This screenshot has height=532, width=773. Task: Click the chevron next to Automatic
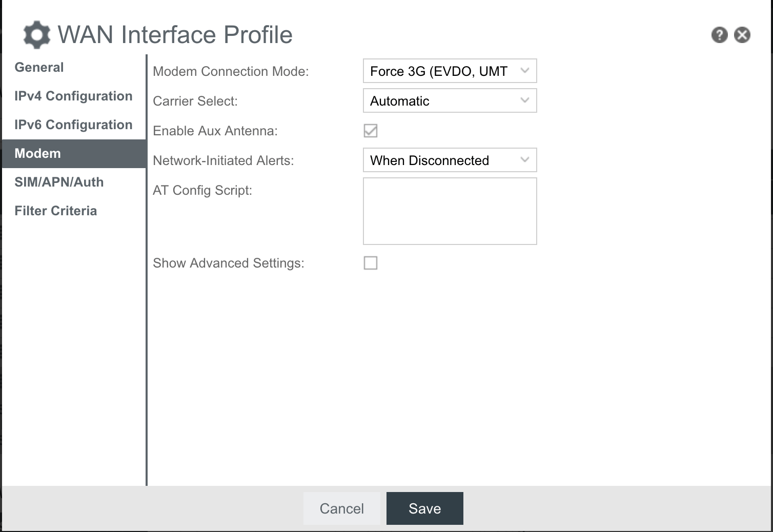pyautogui.click(x=524, y=100)
